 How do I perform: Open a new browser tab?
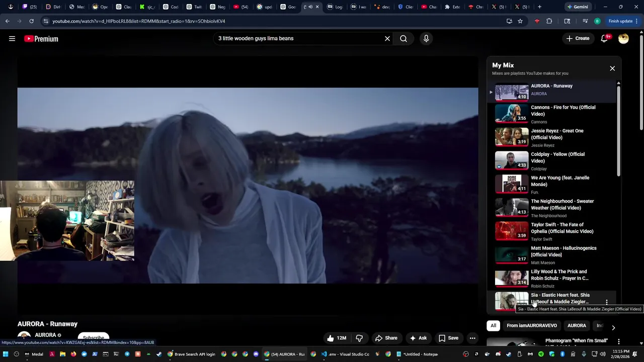(x=539, y=7)
